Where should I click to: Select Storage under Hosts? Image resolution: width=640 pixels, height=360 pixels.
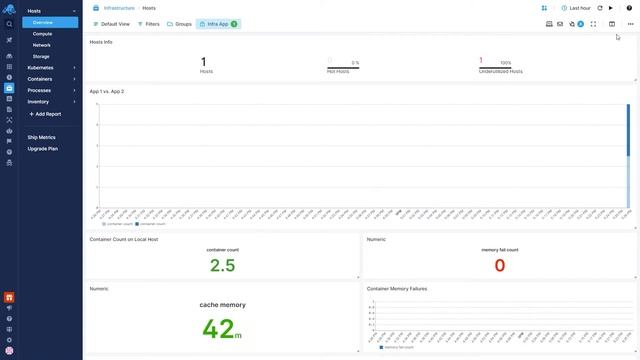click(x=41, y=57)
